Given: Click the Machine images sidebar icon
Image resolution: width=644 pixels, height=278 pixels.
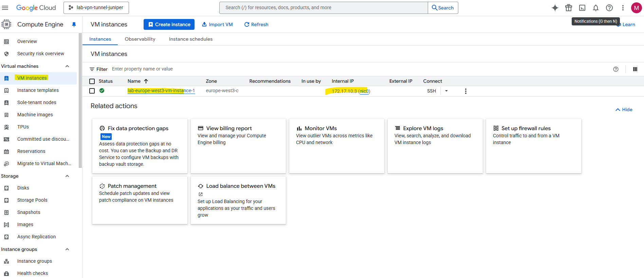Looking at the screenshot, I should 6,115.
